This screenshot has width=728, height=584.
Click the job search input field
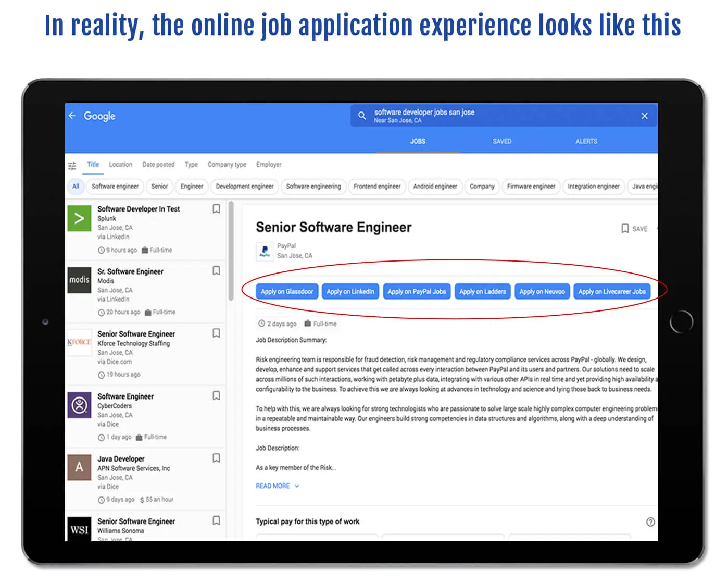504,116
